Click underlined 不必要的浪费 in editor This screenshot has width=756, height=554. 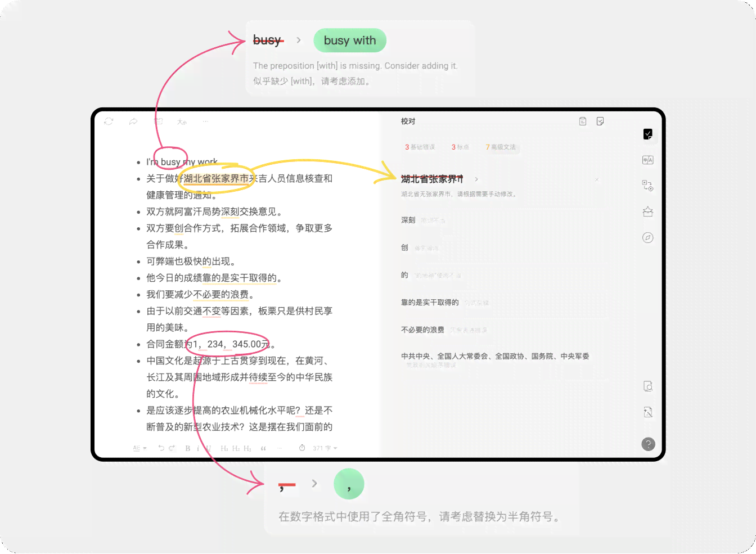click(x=220, y=295)
